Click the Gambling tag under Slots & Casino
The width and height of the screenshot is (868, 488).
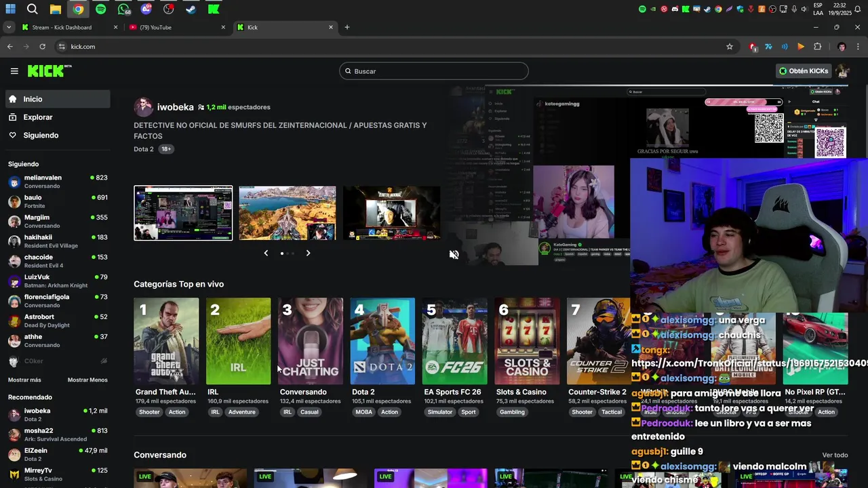tap(512, 412)
